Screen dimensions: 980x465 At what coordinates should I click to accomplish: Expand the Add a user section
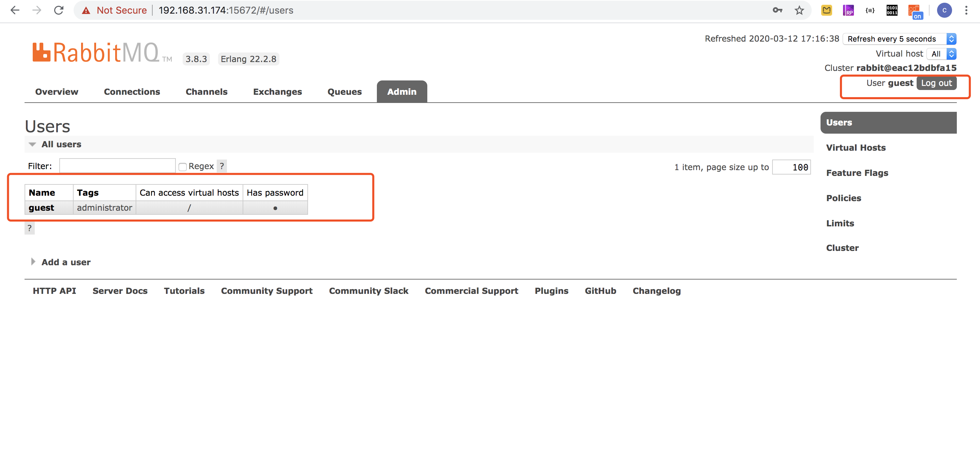pos(65,262)
